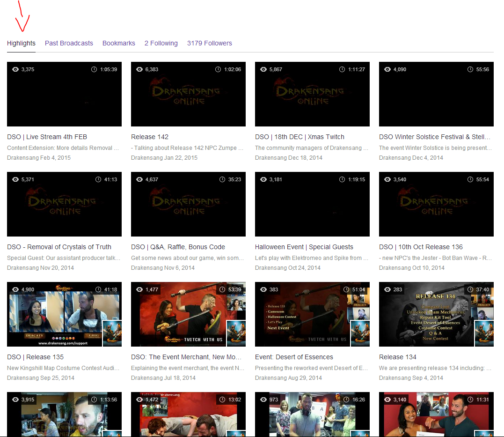This screenshot has width=504, height=437.
Task: Open Q&A, Raffle, Bonus Code thumbnail
Action: point(189,204)
